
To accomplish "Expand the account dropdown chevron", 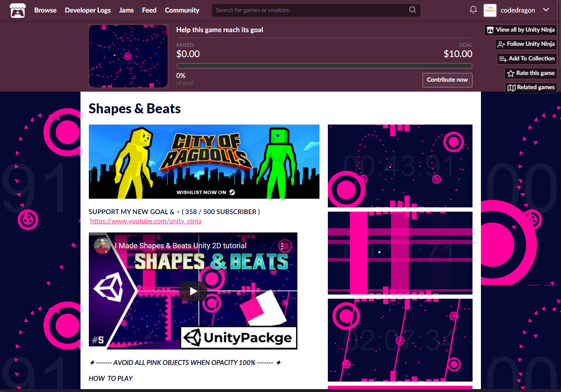I will click(546, 10).
